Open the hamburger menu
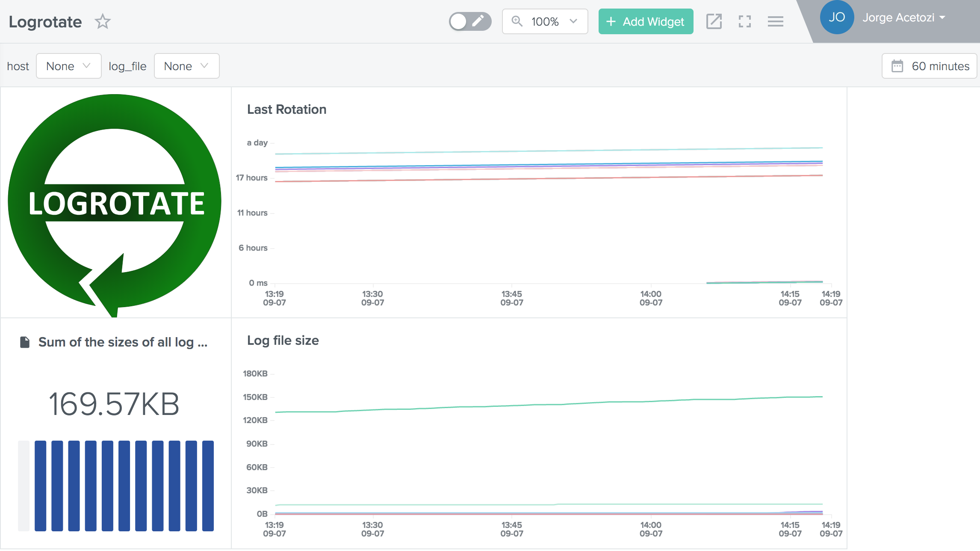Viewport: 980px width, 551px height. click(x=776, y=21)
